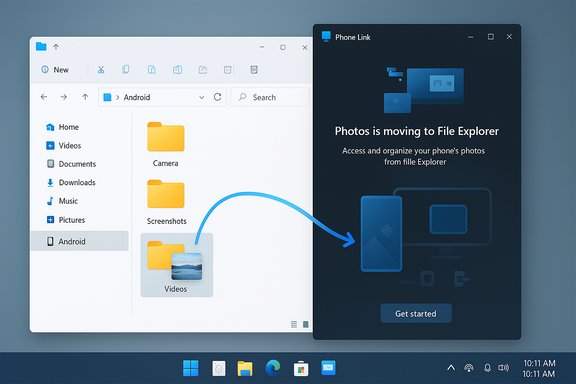
Task: Click the volume speaker icon in system tray
Action: (503, 368)
